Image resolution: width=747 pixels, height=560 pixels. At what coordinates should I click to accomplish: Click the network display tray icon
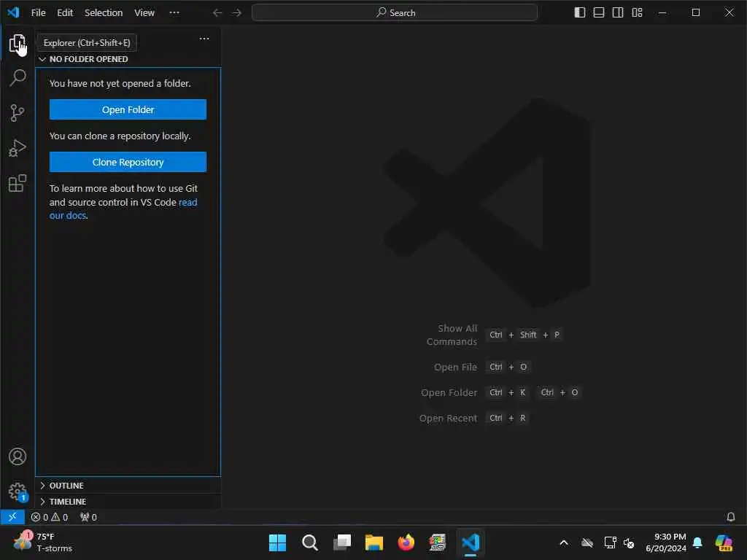click(x=610, y=542)
